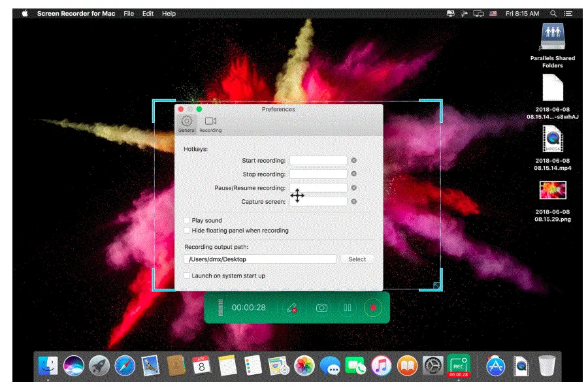Image resolution: width=588 pixels, height=388 pixels.
Task: Open FaceTime from the Dock
Action: (355, 366)
